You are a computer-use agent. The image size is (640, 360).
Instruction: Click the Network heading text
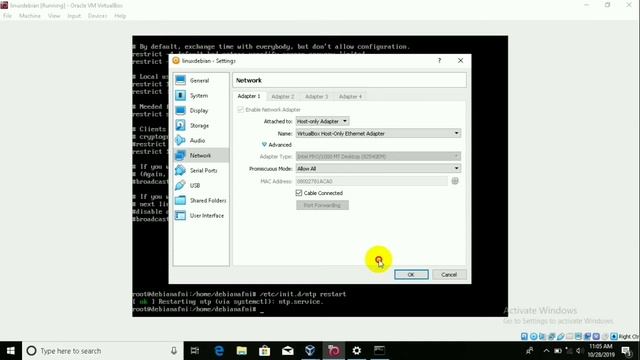click(249, 80)
